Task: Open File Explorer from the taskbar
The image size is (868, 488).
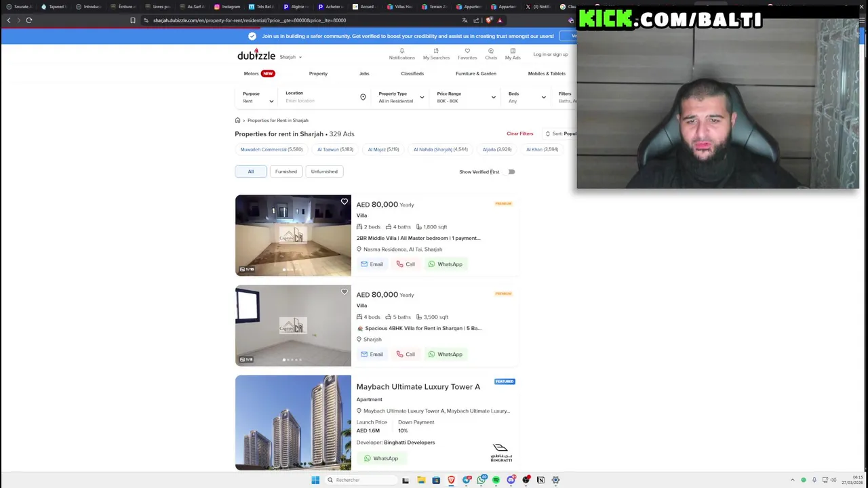Action: [x=421, y=480]
